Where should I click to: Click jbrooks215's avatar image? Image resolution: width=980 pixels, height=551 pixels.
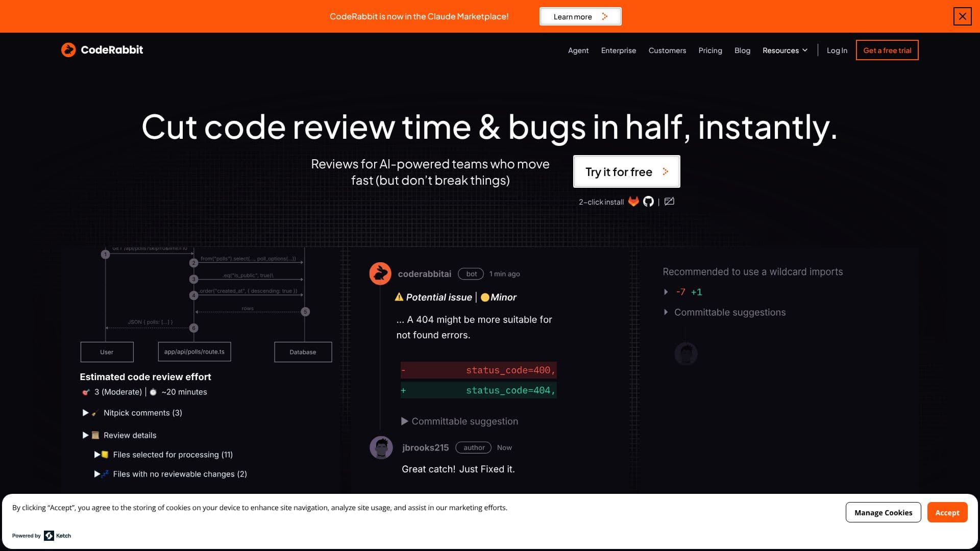(x=381, y=447)
